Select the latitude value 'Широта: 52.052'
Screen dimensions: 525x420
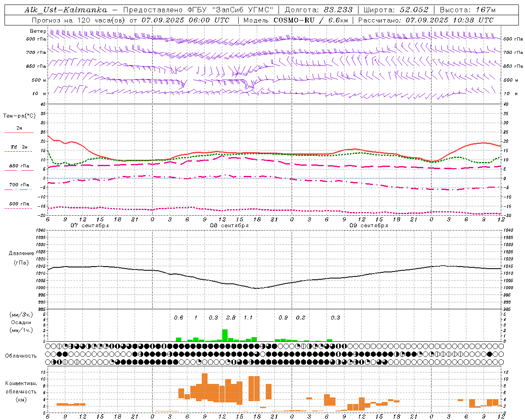(x=396, y=10)
